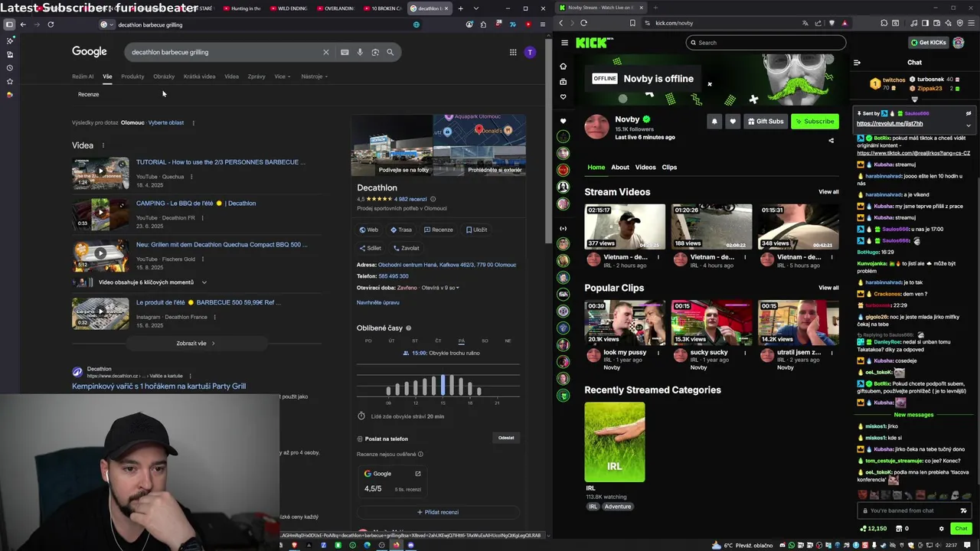Switch to the Obrázky tab
The width and height of the screenshot is (980, 551).
tap(164, 77)
